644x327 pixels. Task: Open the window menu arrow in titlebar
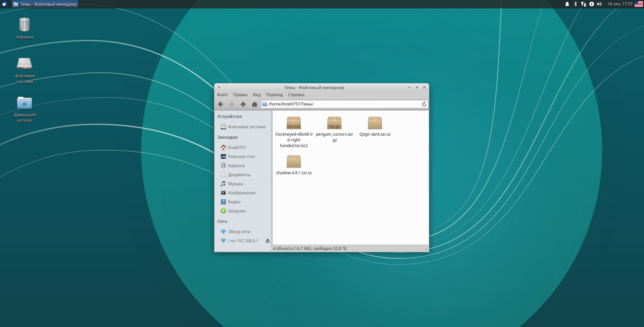click(x=219, y=87)
